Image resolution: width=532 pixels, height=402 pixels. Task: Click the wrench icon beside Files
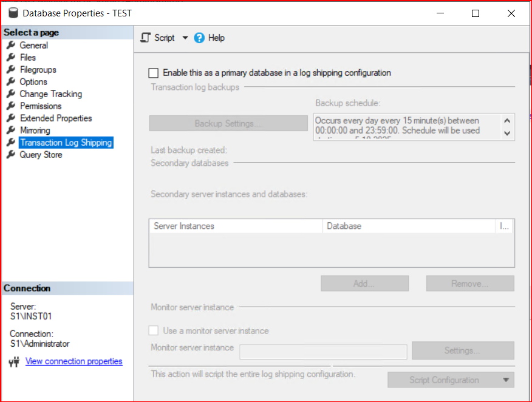10,57
